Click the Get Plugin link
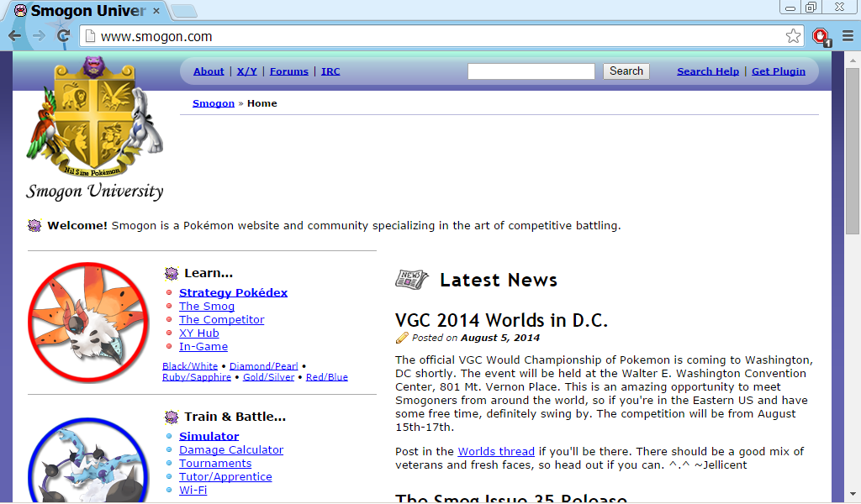861x504 pixels. point(778,71)
